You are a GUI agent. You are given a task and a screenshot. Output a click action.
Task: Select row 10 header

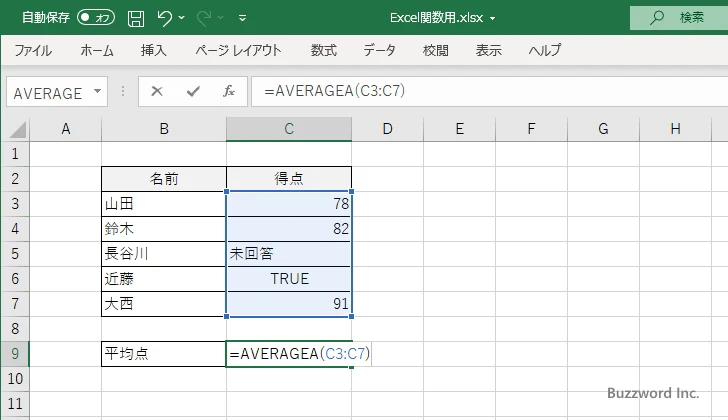pyautogui.click(x=15, y=379)
